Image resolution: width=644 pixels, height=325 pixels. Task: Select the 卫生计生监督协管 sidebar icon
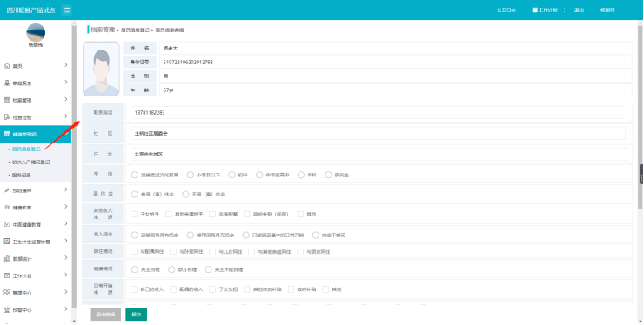7,242
